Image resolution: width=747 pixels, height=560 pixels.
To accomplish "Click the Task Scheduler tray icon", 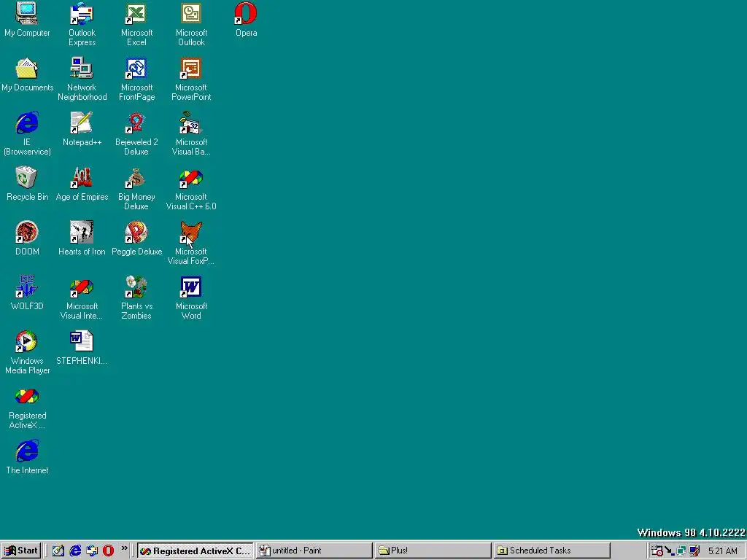I will pos(657,551).
